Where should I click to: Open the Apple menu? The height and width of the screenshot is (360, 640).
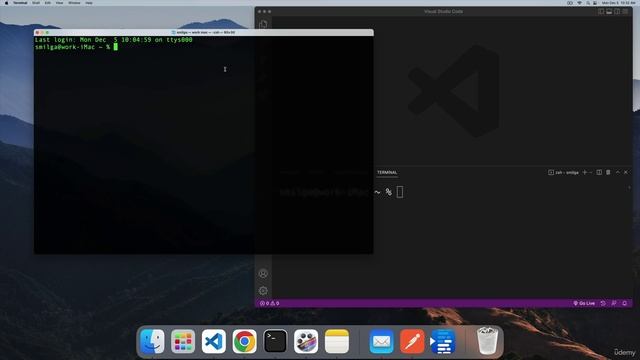[6, 3]
